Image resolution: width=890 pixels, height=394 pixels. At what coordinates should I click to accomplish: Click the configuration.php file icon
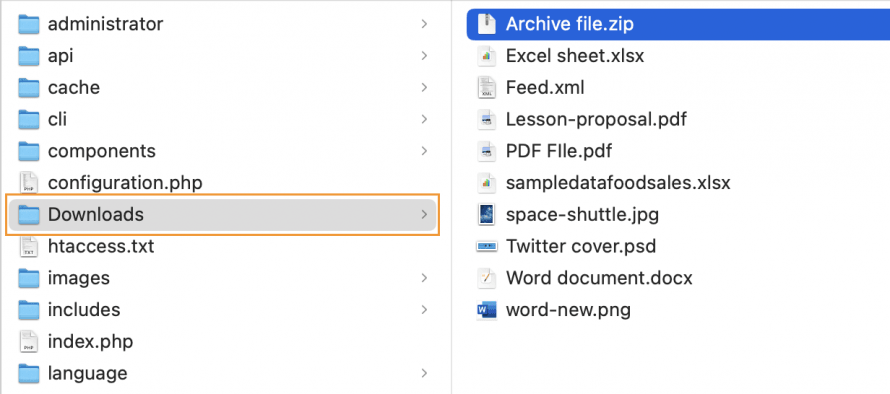28,183
